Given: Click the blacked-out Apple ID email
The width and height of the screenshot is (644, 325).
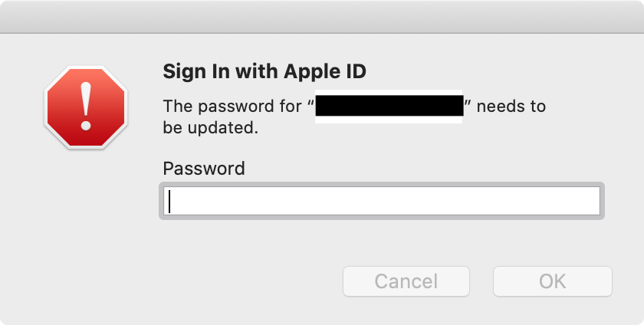Looking at the screenshot, I should click(x=389, y=107).
